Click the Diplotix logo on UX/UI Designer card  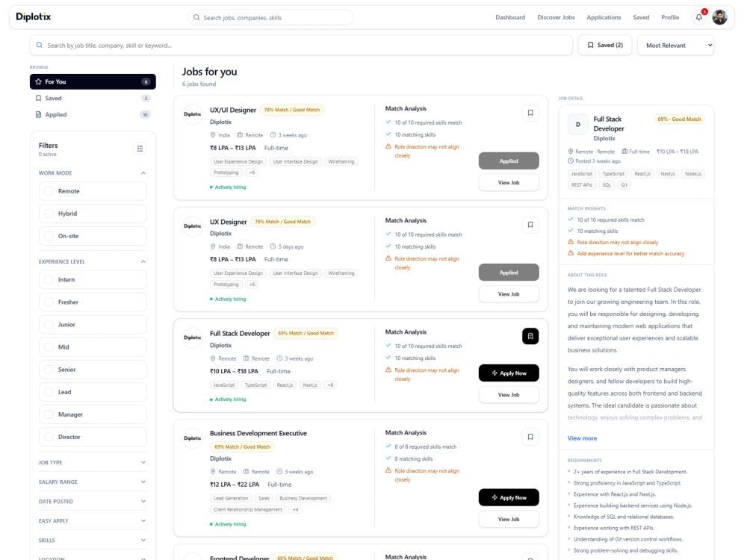coord(193,114)
